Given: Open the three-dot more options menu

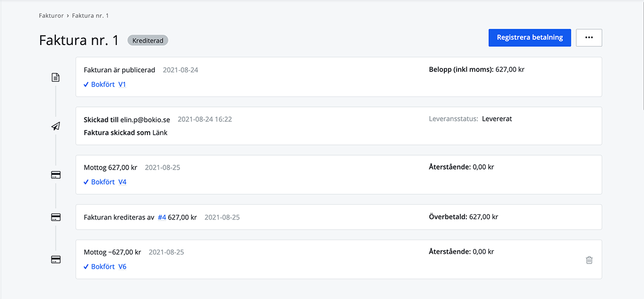Looking at the screenshot, I should click(589, 38).
